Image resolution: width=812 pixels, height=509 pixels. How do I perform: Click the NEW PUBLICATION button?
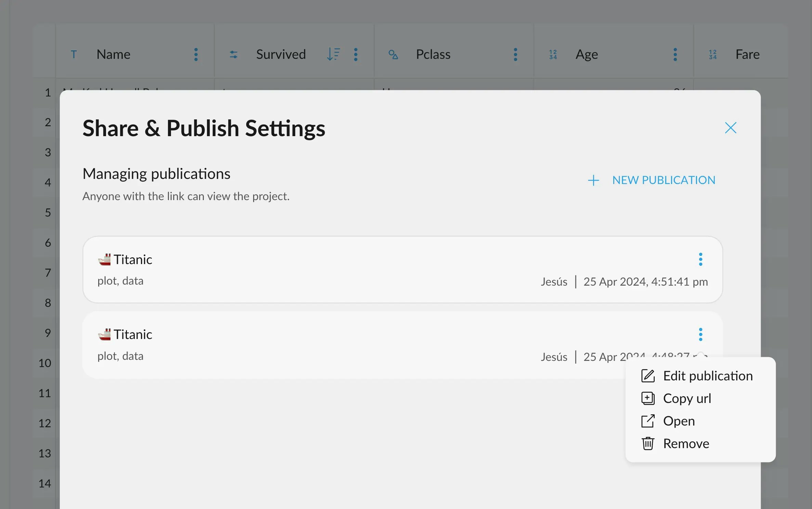coord(663,180)
